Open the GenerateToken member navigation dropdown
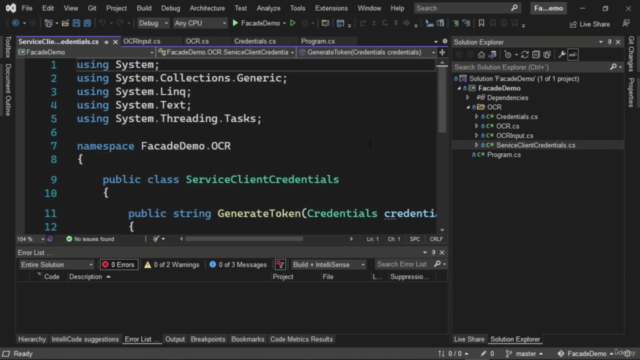This screenshot has width=640, height=360. tap(367, 52)
